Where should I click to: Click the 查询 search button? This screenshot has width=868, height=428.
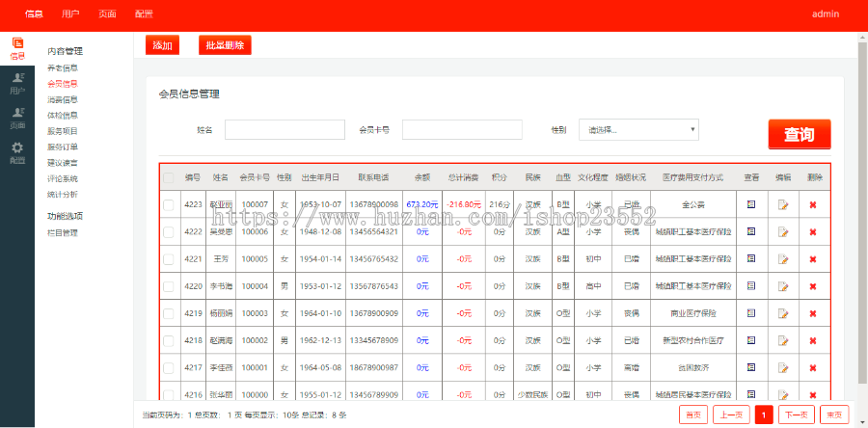coord(799,135)
